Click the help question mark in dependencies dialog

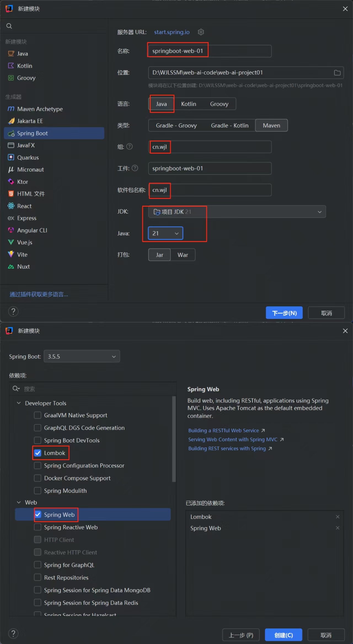13,634
